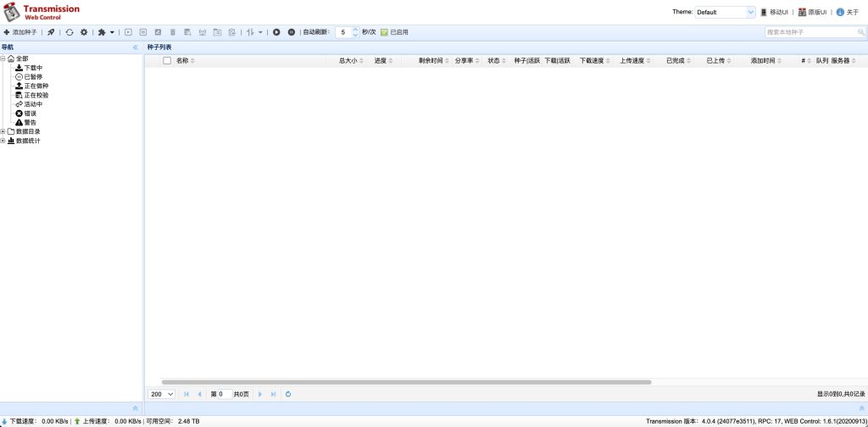
Task: Click the black start-all play button
Action: tap(276, 33)
